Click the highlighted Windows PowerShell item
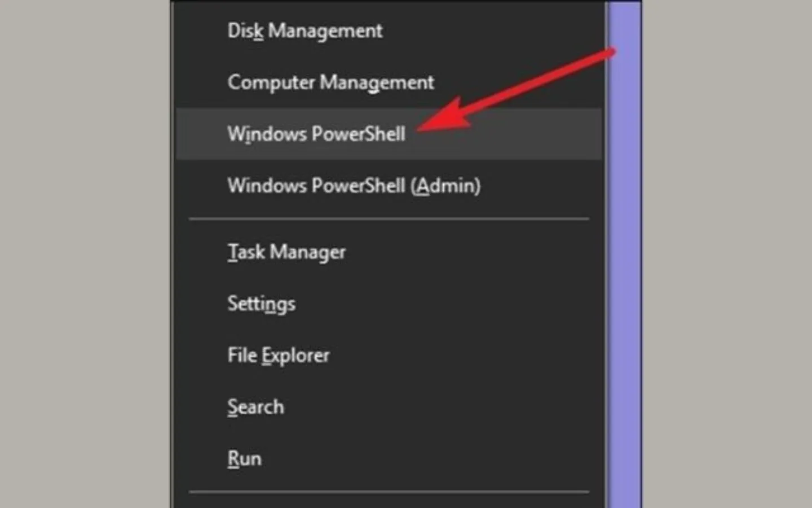The image size is (812, 508). point(316,134)
